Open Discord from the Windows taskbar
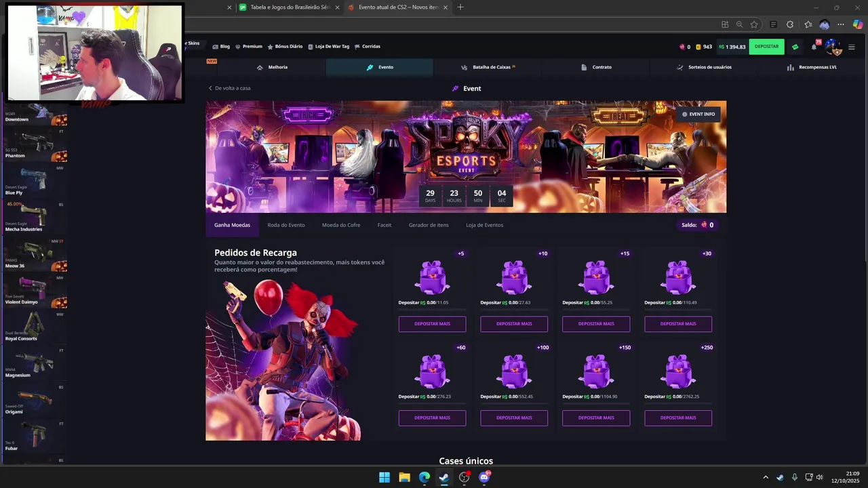 (x=484, y=477)
